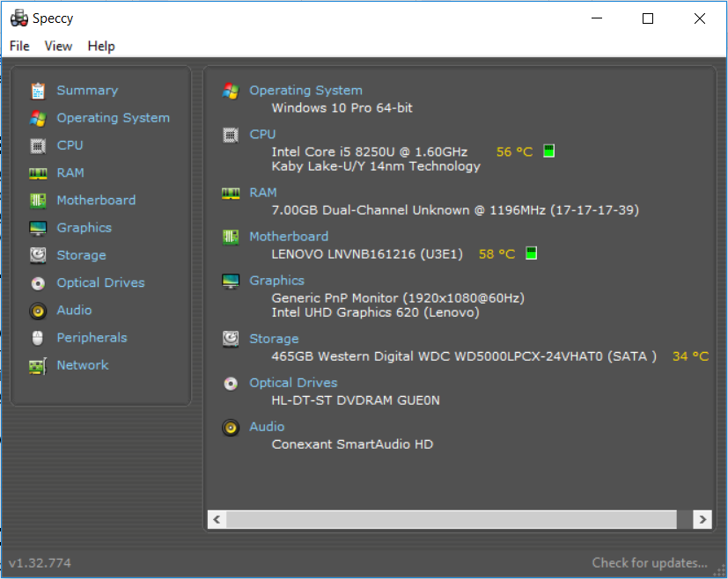Screen dimensions: 728x579
Task: Click the Motherboard icon in sidebar
Action: [x=38, y=201]
